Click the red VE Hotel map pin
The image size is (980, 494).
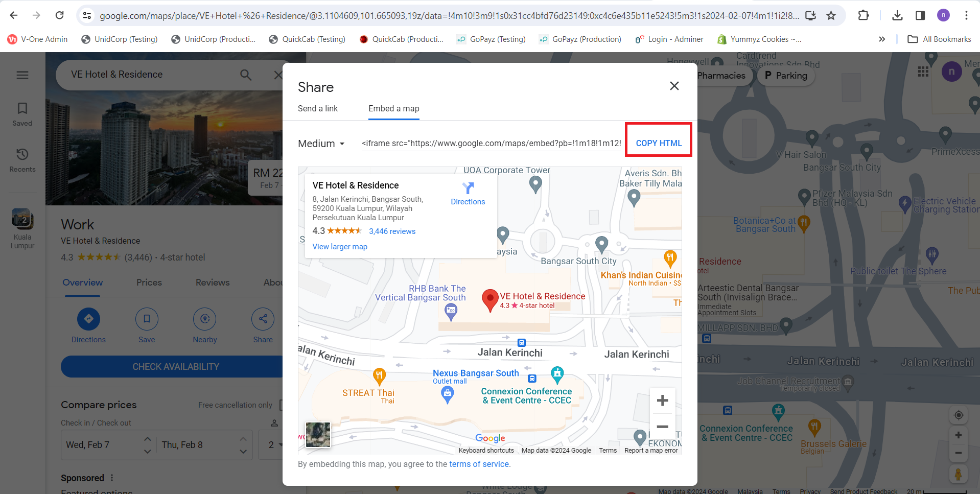pyautogui.click(x=490, y=300)
